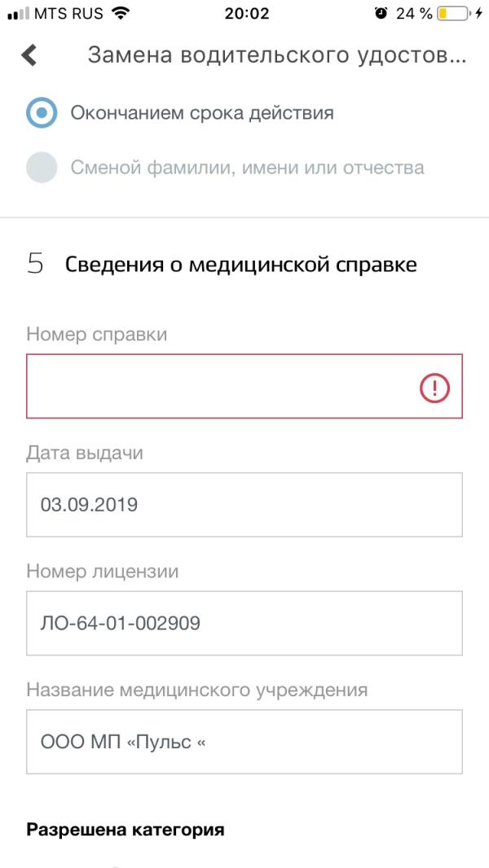489x868 pixels.
Task: Select the 'Окончанием срока действия' radio button
Action: pos(42,113)
